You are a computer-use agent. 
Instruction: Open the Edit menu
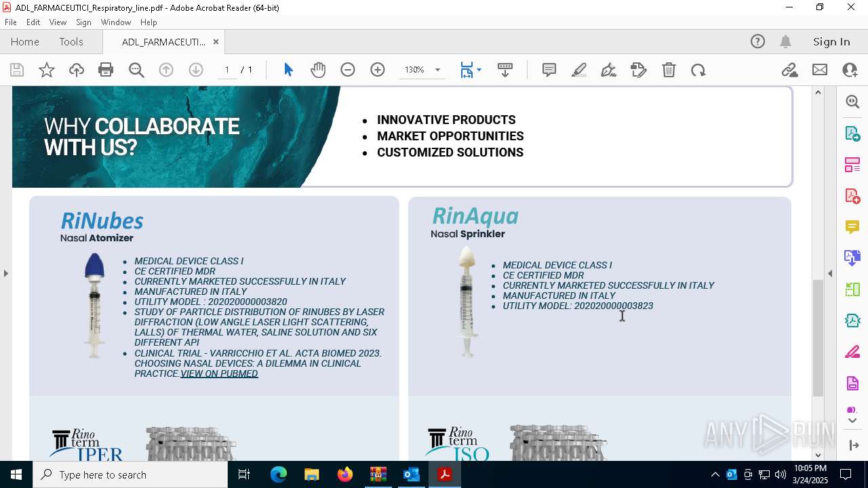pos(33,22)
